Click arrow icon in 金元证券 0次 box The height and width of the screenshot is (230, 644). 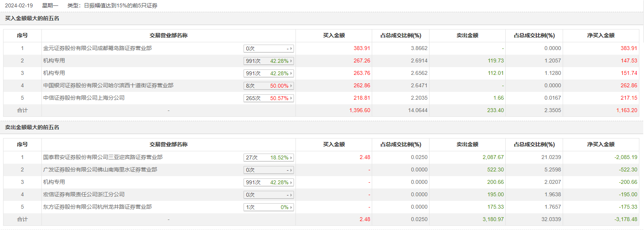(291, 48)
